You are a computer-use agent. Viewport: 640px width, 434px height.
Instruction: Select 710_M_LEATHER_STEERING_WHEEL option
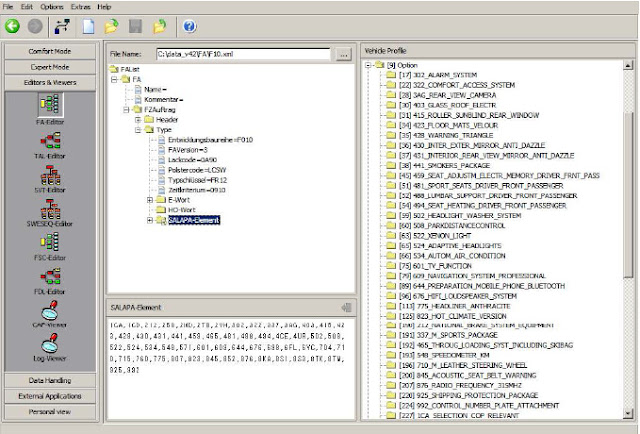coord(462,365)
